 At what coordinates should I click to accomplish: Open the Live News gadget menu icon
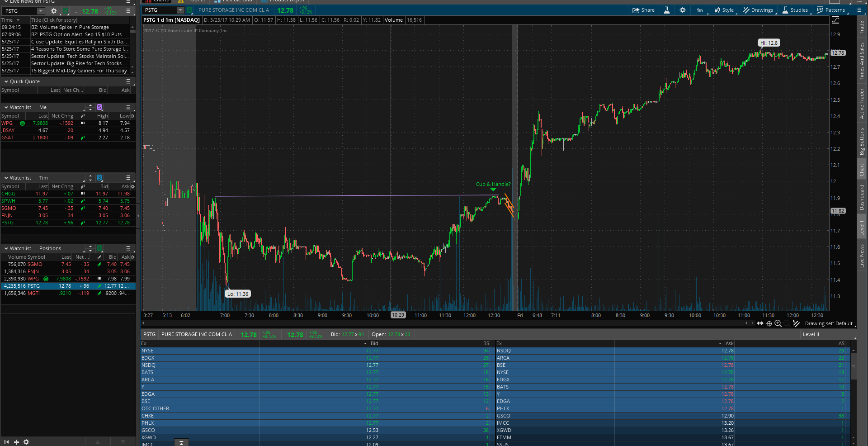tap(128, 2)
